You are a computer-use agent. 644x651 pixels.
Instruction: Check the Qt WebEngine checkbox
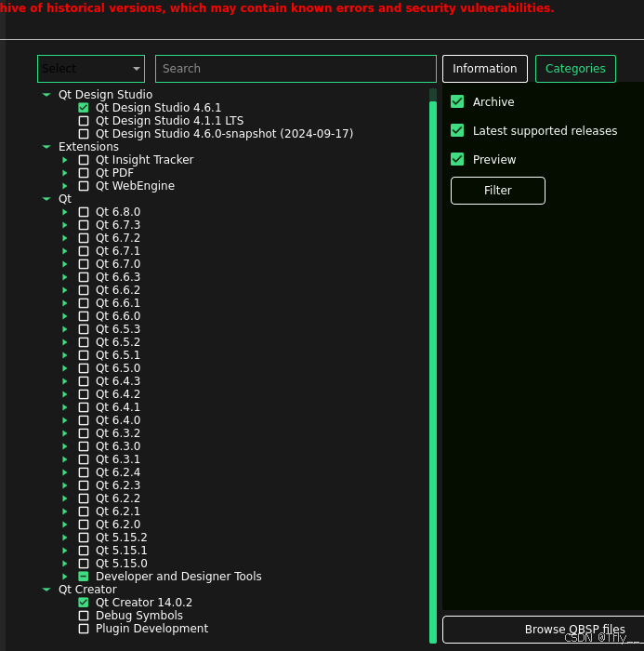pyautogui.click(x=84, y=186)
